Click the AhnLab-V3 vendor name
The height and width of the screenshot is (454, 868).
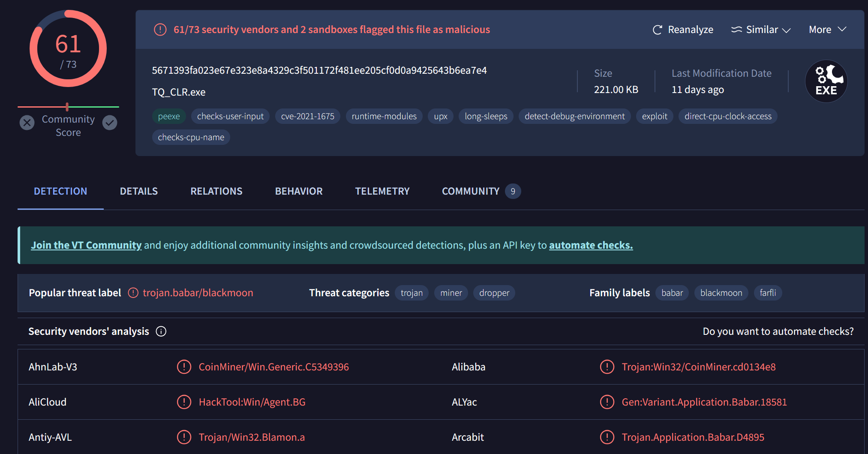pos(53,367)
